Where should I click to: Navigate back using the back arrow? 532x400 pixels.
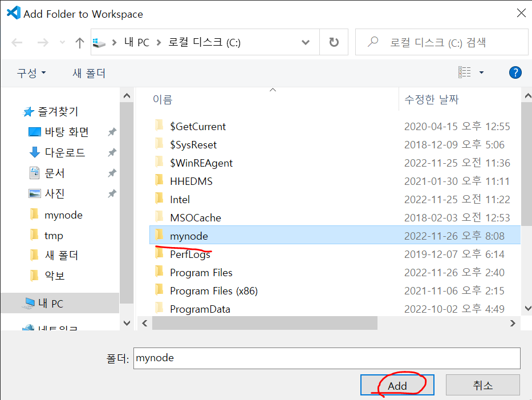coord(17,42)
